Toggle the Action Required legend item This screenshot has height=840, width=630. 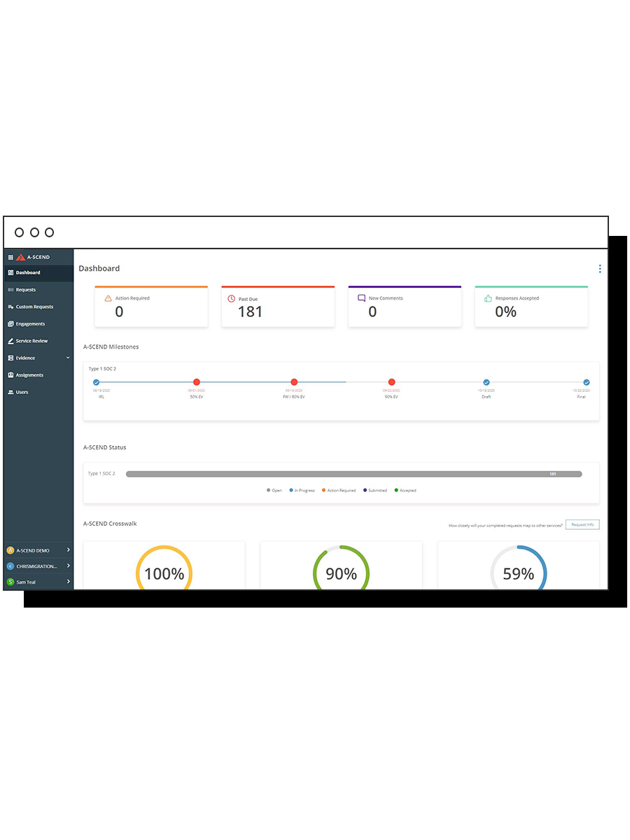[x=339, y=490]
